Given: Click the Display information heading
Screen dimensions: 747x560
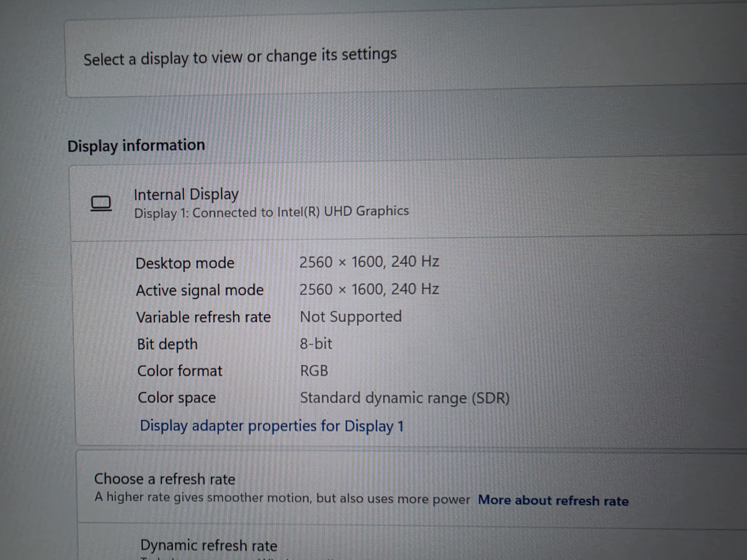Looking at the screenshot, I should tap(136, 146).
